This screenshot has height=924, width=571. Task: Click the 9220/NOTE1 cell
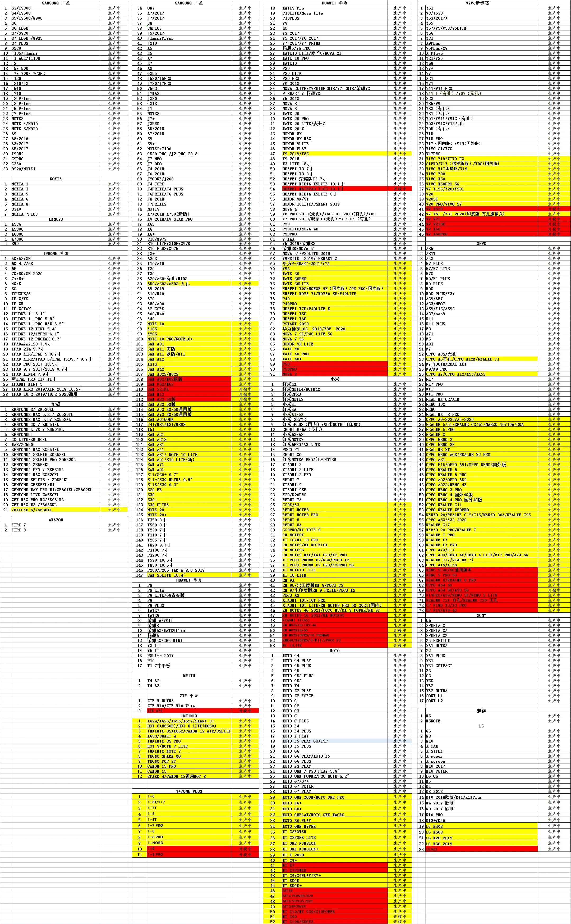pos(56,169)
